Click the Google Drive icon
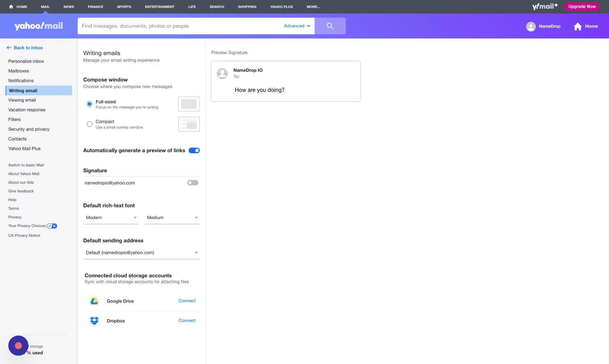This screenshot has height=364, width=609. (94, 301)
